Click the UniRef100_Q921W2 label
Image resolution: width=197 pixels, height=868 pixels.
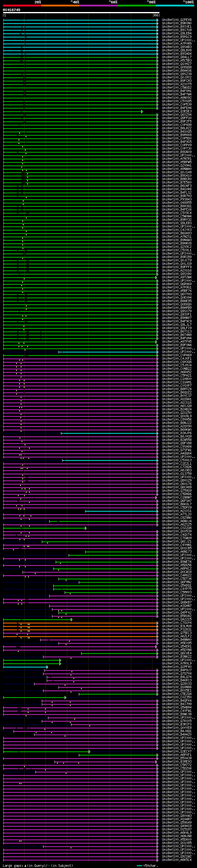tap(177, 856)
